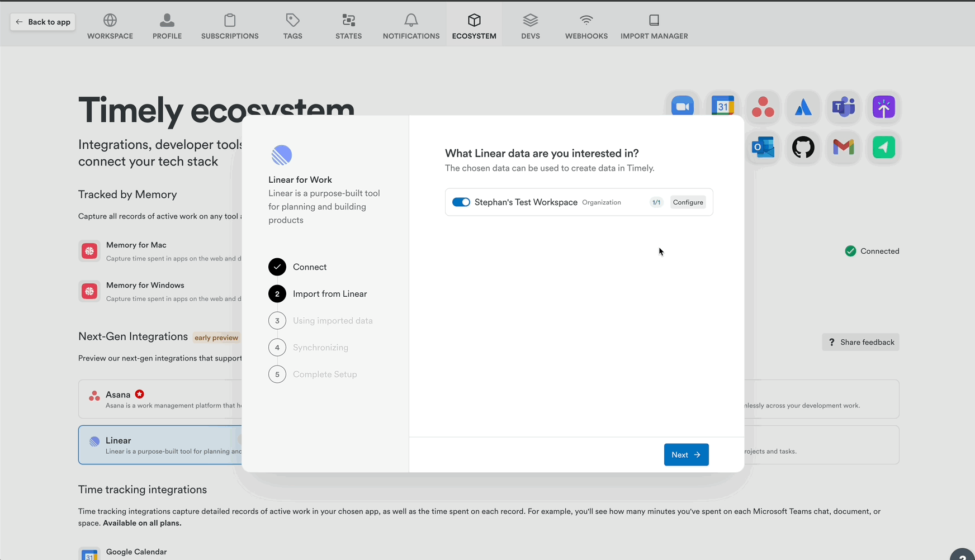The width and height of the screenshot is (975, 560).
Task: Click the Outlook integration icon
Action: 763,147
